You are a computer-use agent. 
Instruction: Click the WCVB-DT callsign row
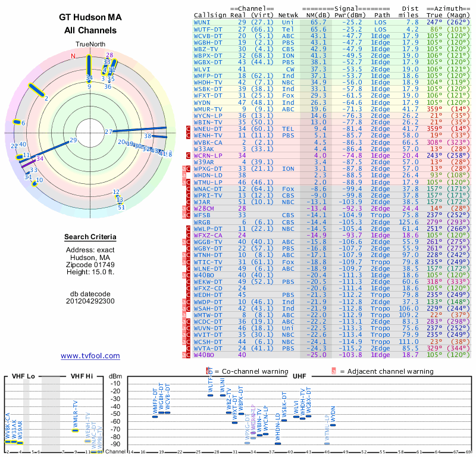click(331, 36)
